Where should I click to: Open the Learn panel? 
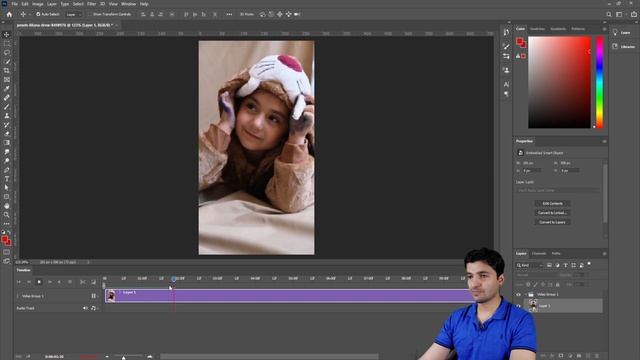[621, 32]
